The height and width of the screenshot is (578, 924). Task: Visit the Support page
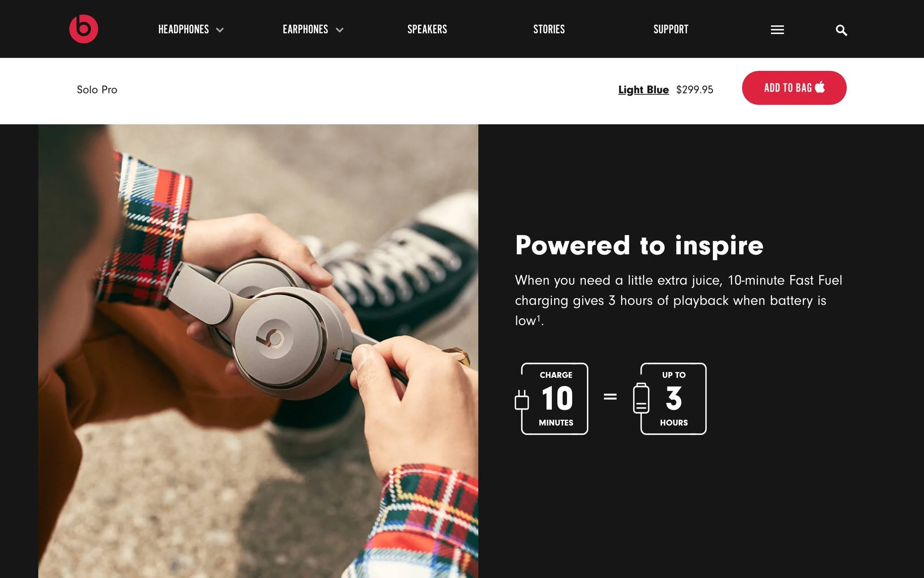point(671,30)
